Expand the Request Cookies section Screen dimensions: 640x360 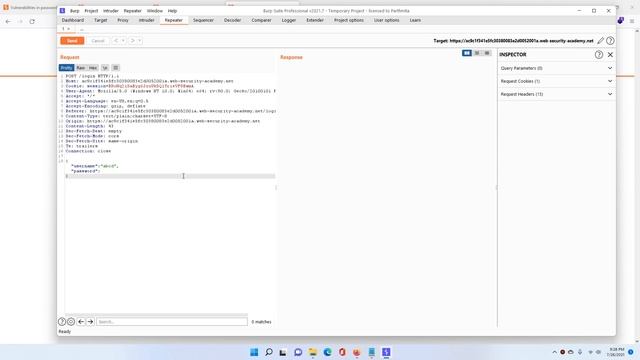pyautogui.click(x=556, y=81)
